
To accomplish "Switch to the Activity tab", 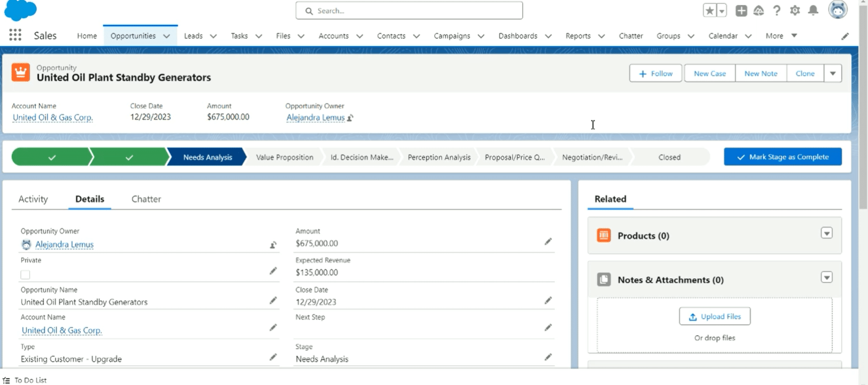I will 33,199.
